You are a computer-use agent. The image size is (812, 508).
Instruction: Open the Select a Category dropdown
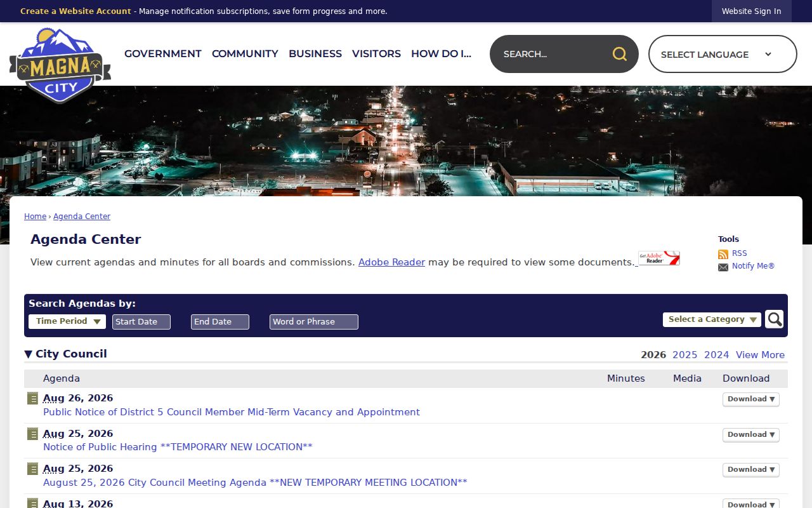(x=712, y=319)
